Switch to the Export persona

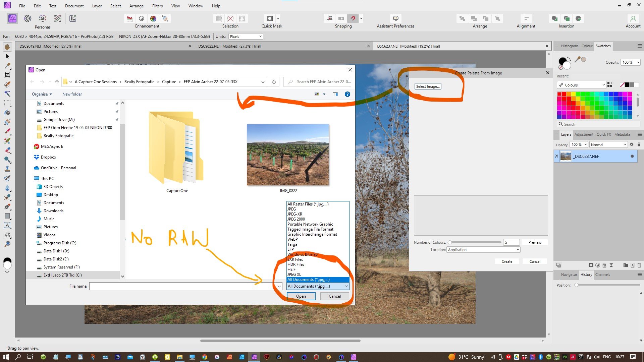click(73, 18)
